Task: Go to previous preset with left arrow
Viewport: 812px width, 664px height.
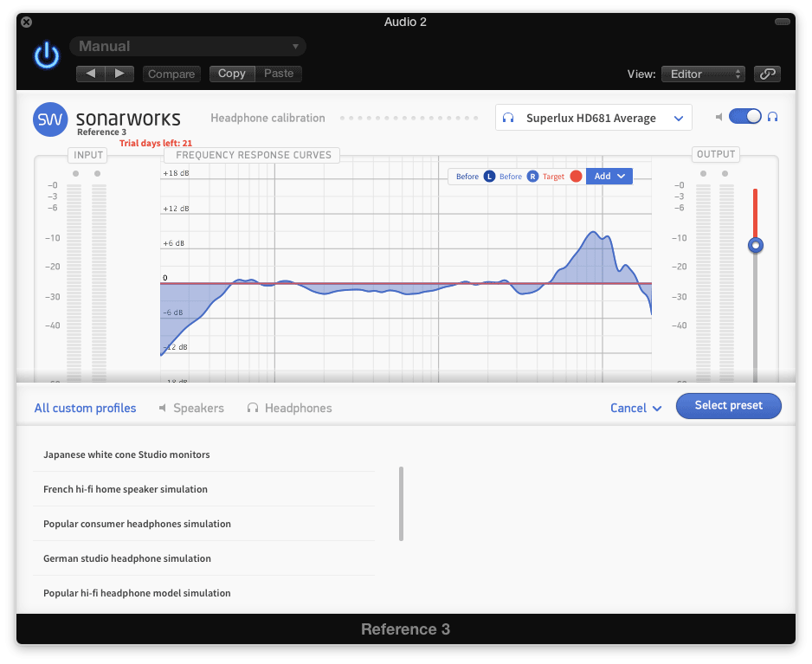Action: tap(91, 74)
